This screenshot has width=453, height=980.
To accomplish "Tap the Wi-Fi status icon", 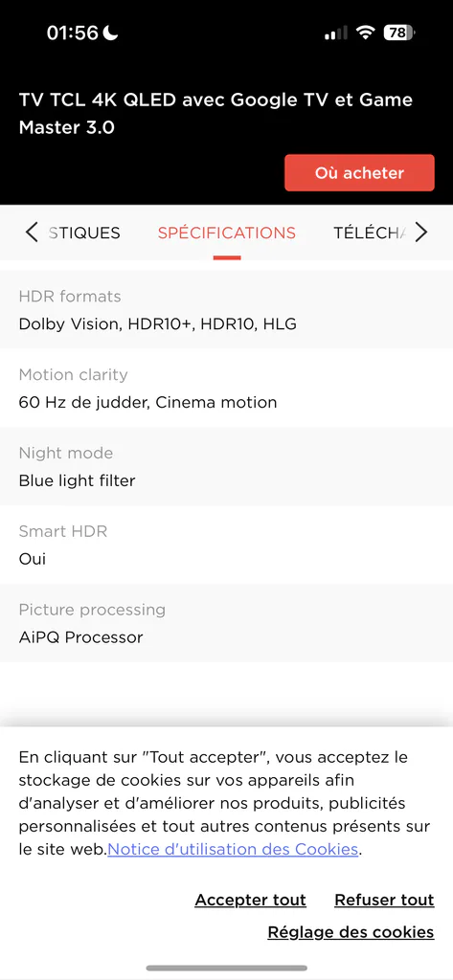I will (x=365, y=33).
